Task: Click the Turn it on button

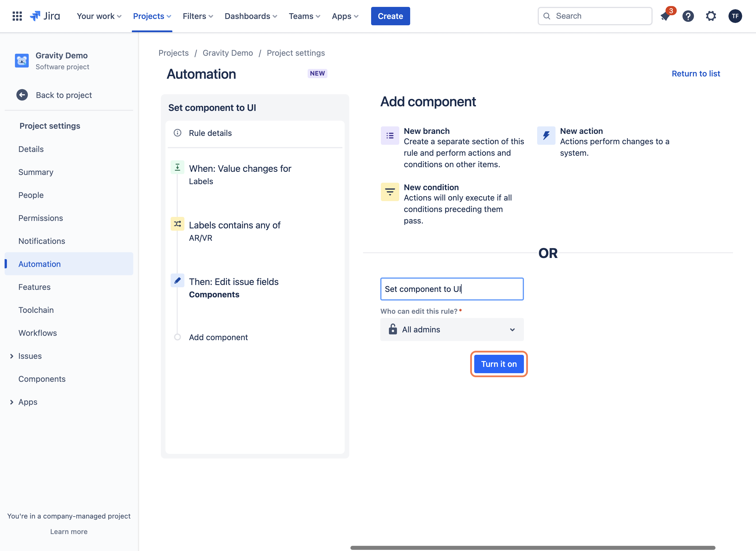Action: [499, 364]
